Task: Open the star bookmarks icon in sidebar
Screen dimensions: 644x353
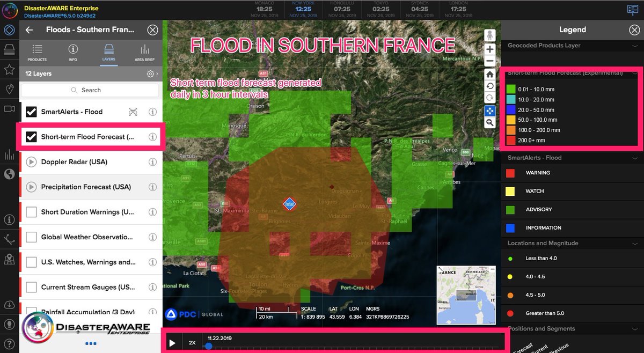Action: [x=9, y=69]
